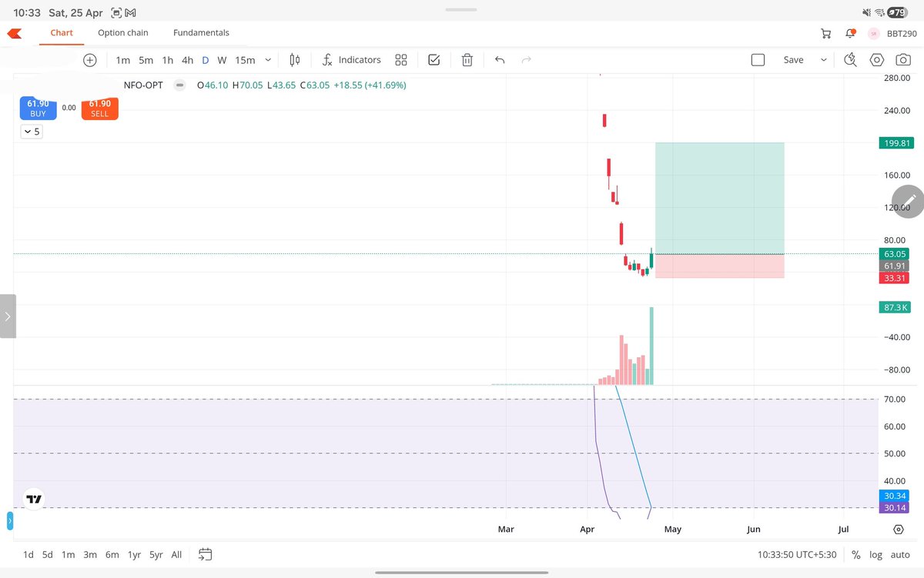Open the Fundamentals tab

tap(201, 32)
